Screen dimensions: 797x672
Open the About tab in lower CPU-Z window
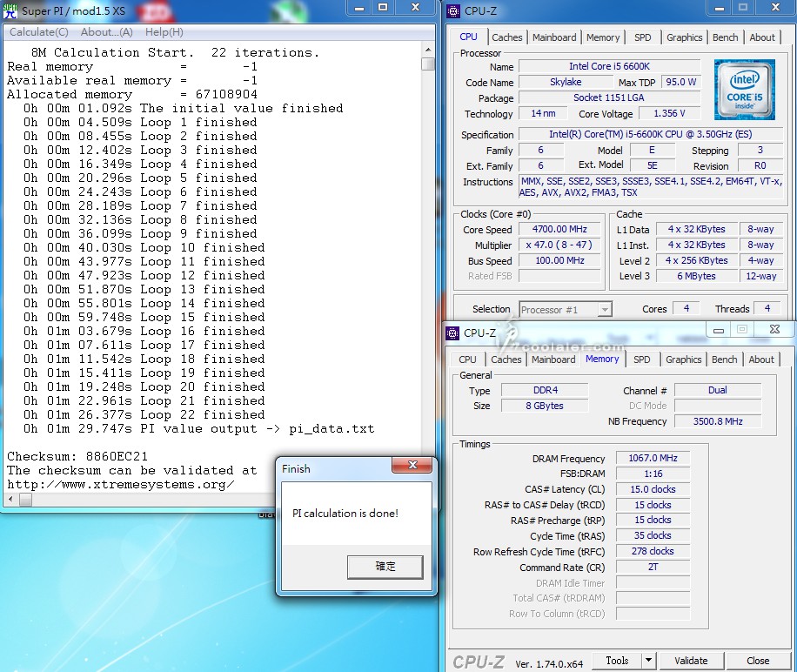[x=761, y=360]
